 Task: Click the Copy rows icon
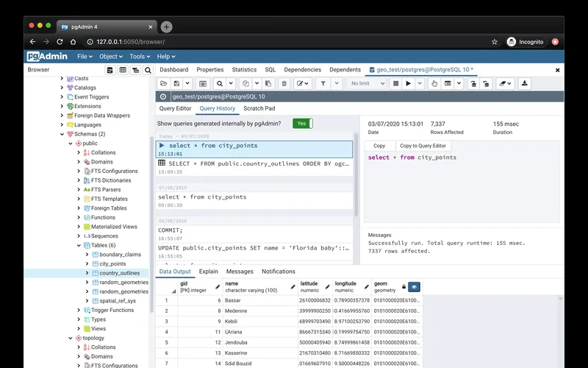coord(245,83)
